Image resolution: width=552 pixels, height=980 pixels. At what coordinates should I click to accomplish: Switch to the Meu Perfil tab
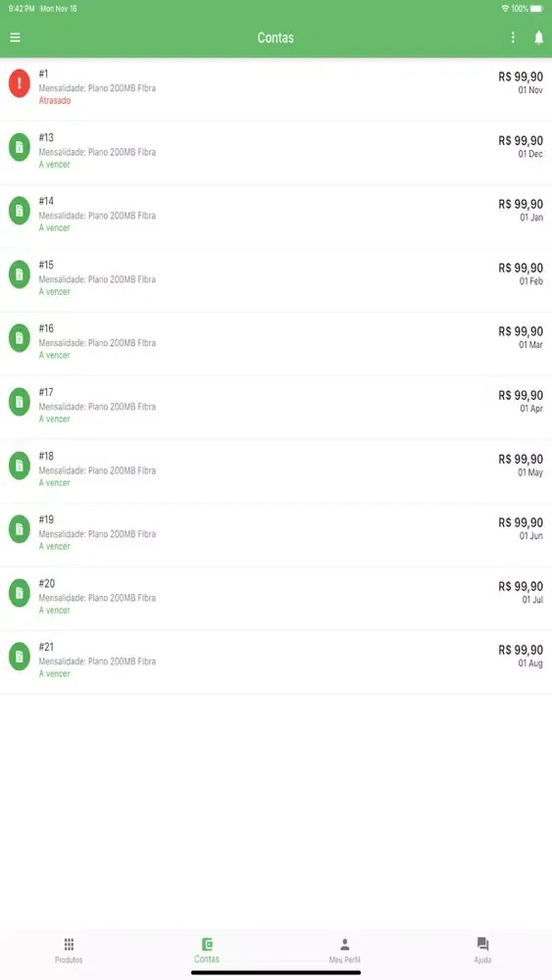coord(344,951)
